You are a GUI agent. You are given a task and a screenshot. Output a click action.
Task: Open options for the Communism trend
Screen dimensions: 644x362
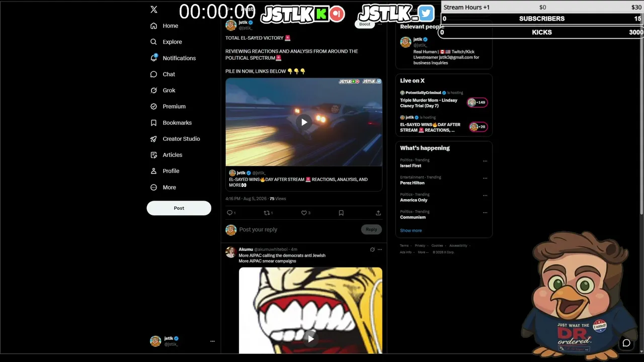pos(485,213)
